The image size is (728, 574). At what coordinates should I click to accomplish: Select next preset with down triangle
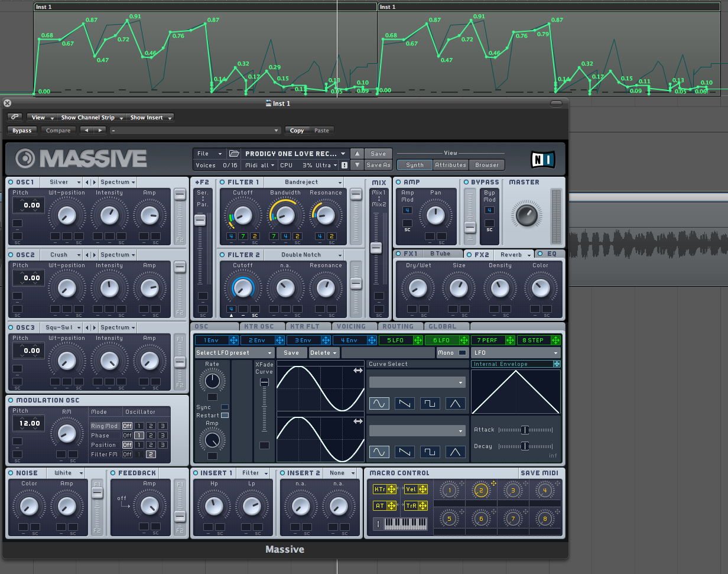357,165
